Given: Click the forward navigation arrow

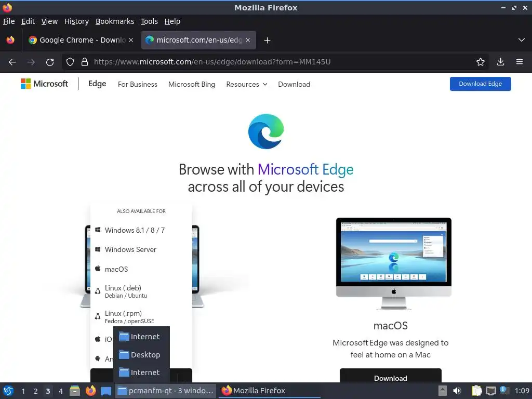Looking at the screenshot, I should pos(31,62).
